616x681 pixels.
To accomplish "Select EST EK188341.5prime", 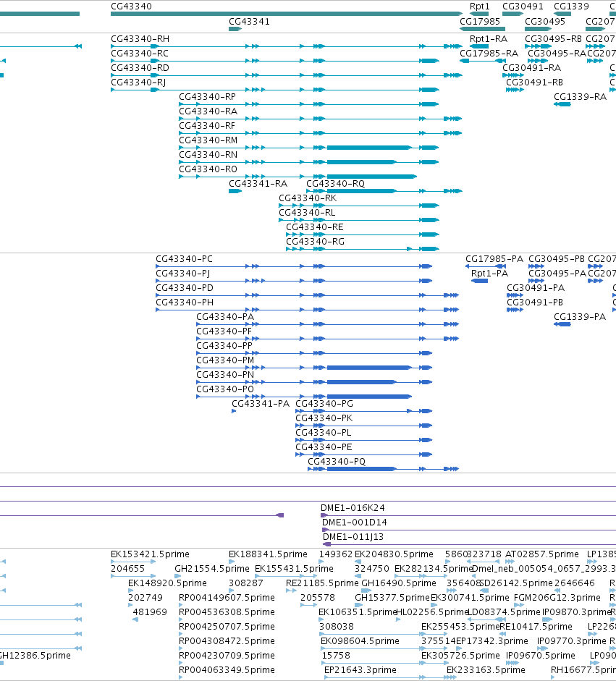I will 268,554.
